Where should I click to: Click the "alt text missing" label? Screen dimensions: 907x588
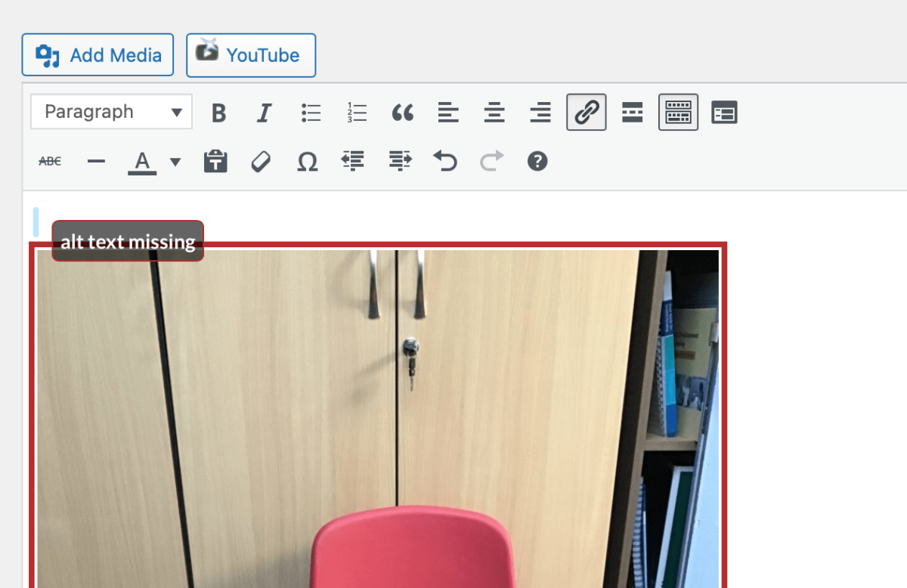[128, 241]
